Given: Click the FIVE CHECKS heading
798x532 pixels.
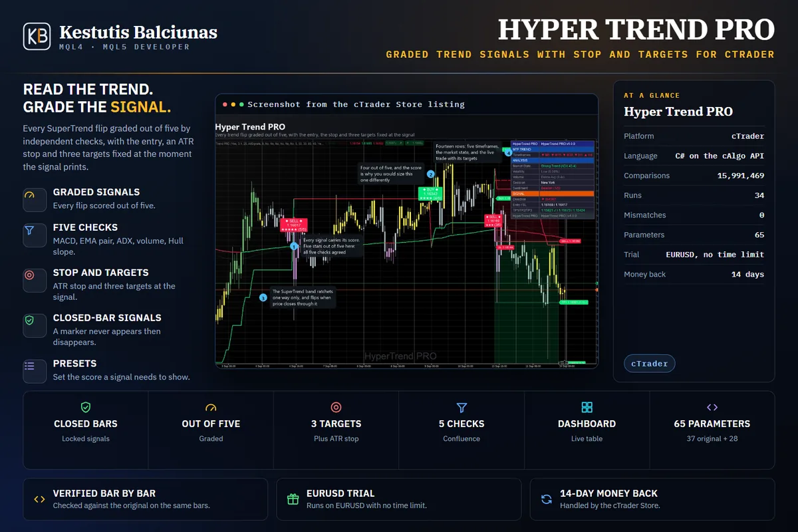Looking at the screenshot, I should tap(85, 227).
